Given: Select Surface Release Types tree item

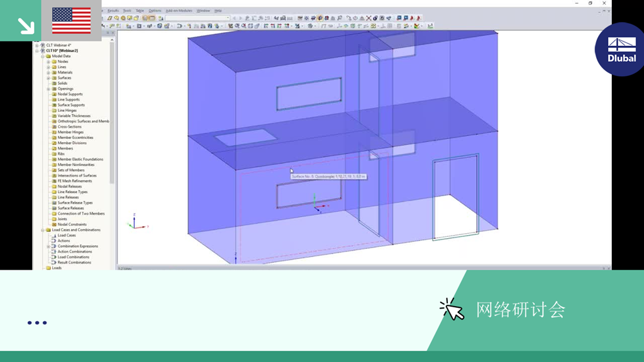Looking at the screenshot, I should 75,203.
